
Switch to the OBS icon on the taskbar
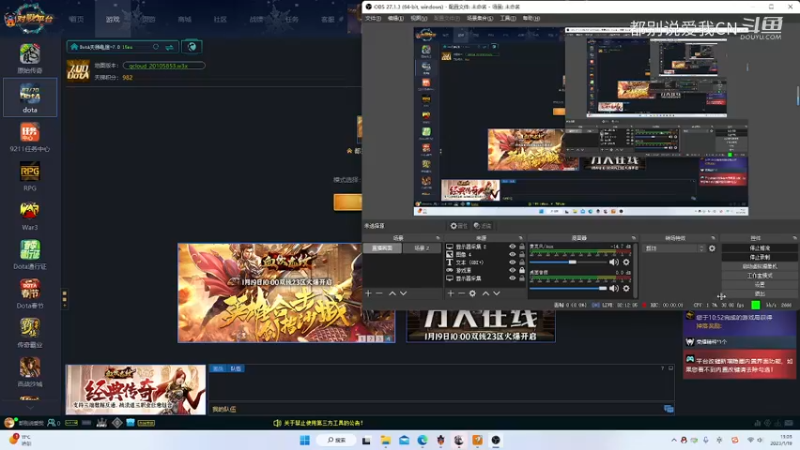click(x=495, y=440)
